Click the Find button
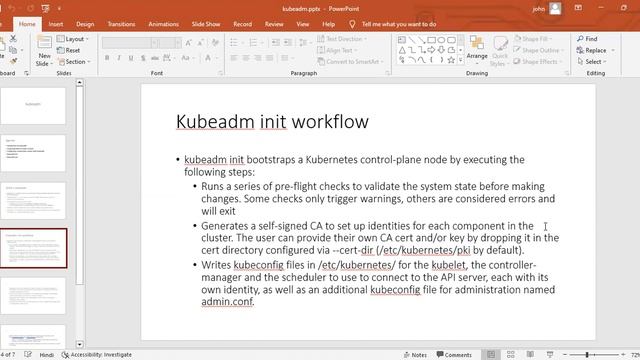This screenshot has height=360, width=640. coord(587,39)
